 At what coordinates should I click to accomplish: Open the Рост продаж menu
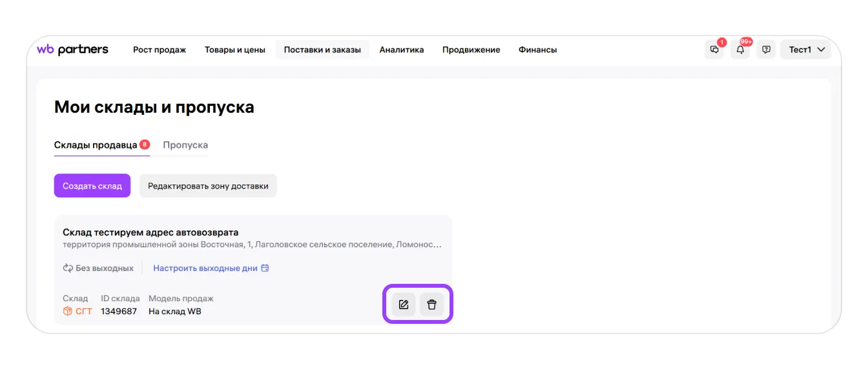(x=160, y=50)
